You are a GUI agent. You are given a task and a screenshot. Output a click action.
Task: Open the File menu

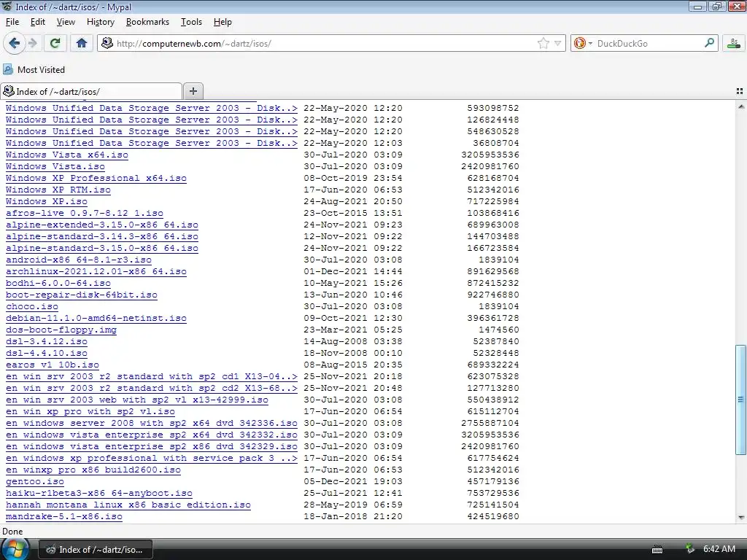click(x=12, y=22)
